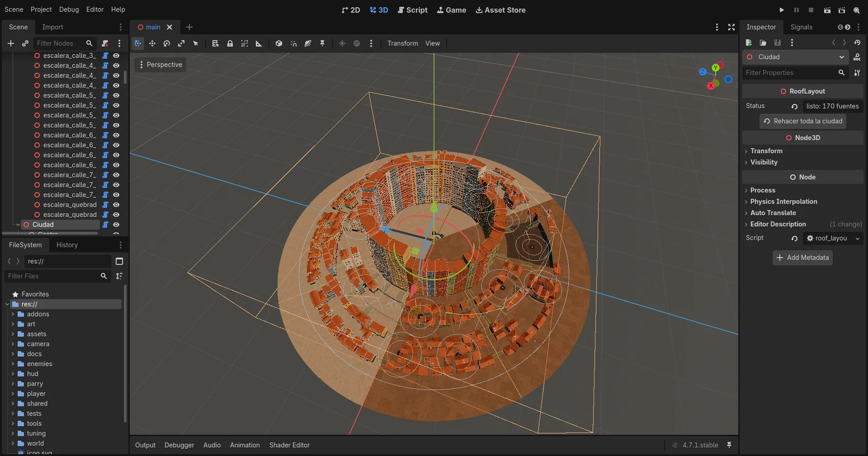Click Rehacer toda la ciudad button
The image size is (868, 456).
coord(803,121)
